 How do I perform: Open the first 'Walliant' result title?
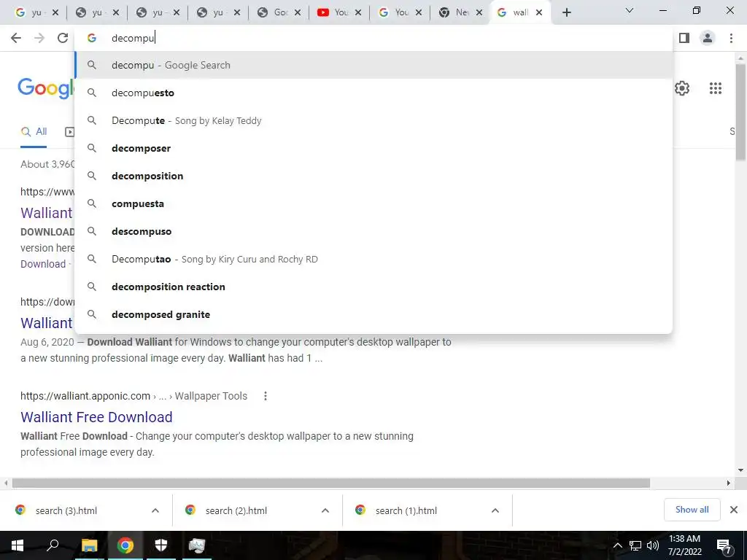tap(47, 213)
